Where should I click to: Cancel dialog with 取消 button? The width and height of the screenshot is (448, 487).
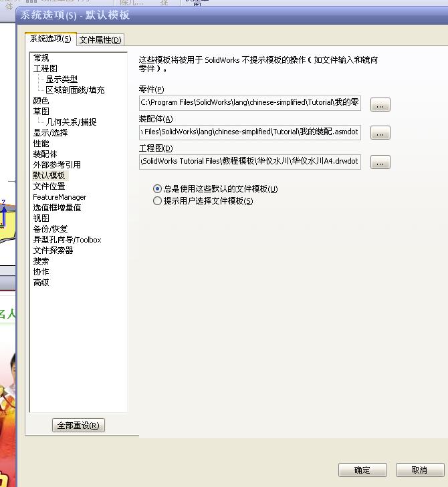(420, 470)
